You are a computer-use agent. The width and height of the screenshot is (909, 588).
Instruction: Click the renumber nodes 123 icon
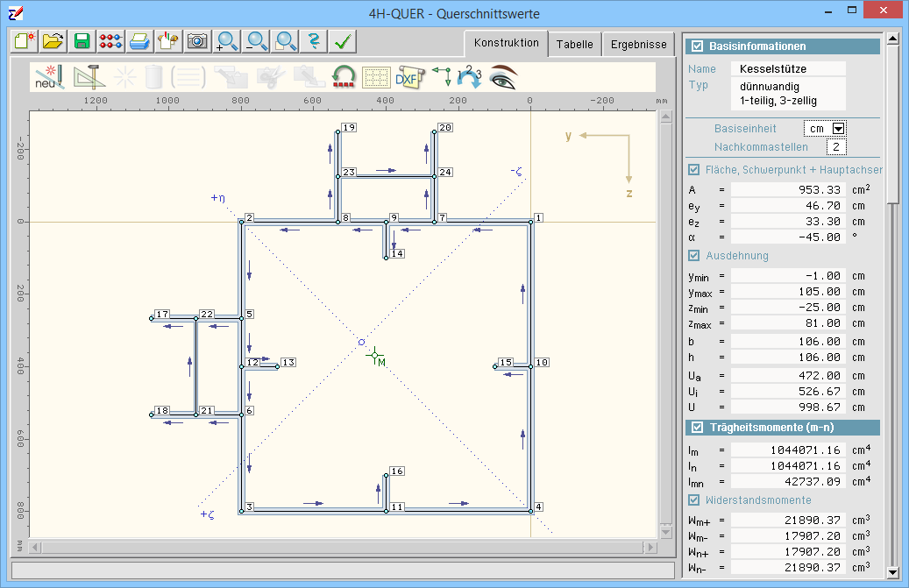[x=470, y=77]
